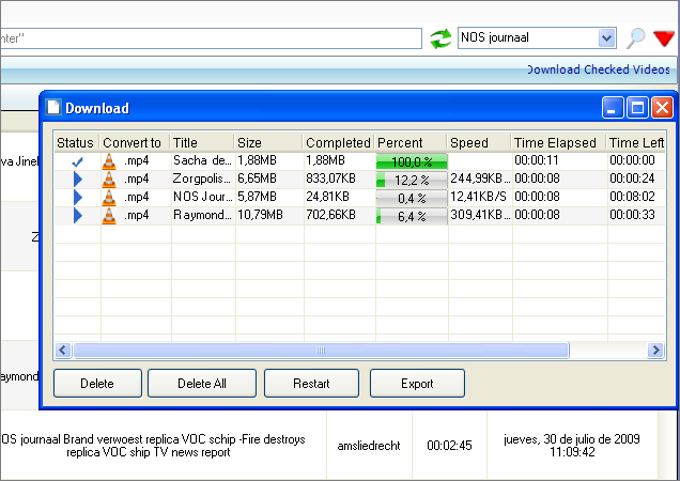The image size is (680, 481).
Task: Maximize the Download window
Action: [x=638, y=108]
